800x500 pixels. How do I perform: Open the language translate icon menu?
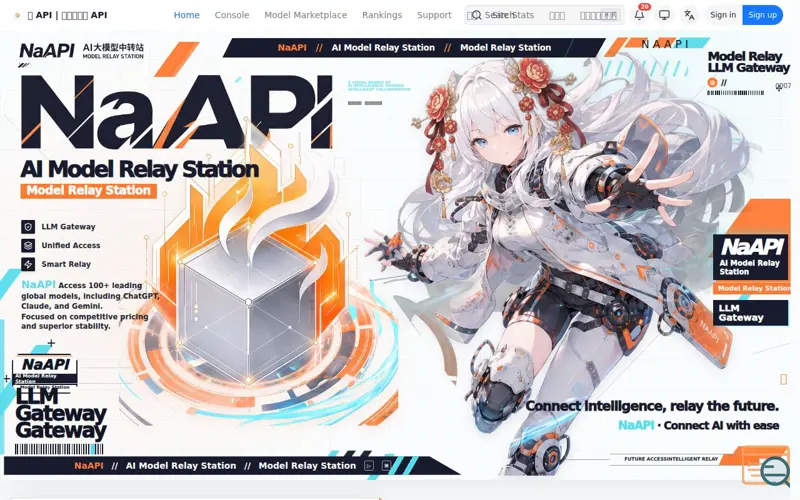(x=689, y=15)
